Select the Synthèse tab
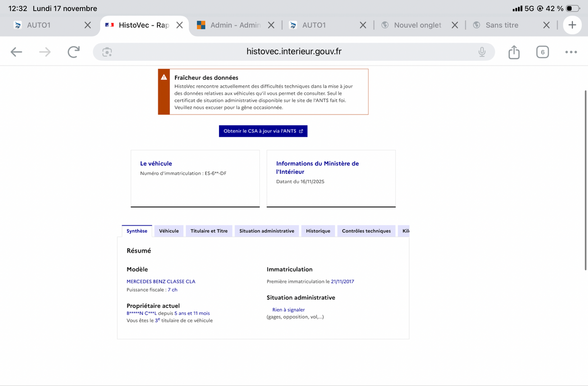 point(137,231)
